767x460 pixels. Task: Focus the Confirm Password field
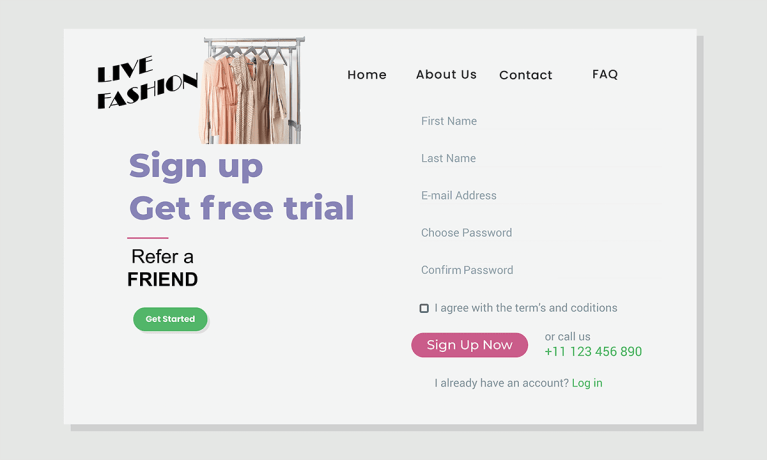click(537, 270)
